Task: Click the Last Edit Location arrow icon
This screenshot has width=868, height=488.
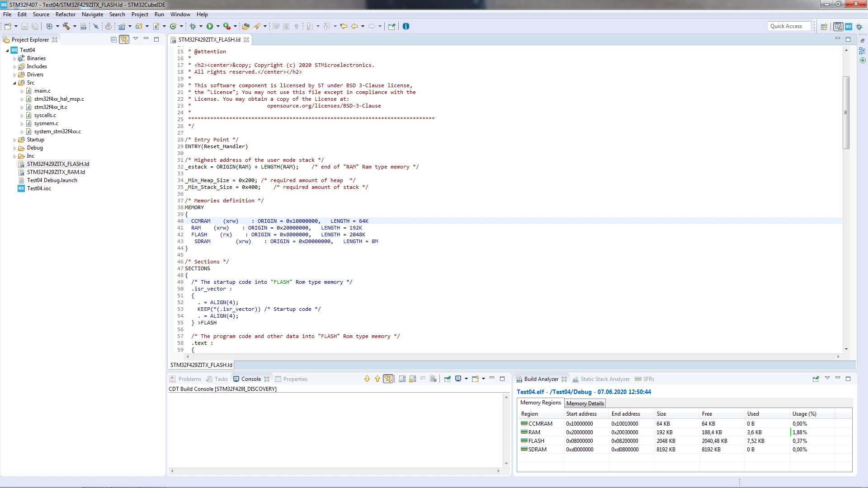Action: (344, 26)
